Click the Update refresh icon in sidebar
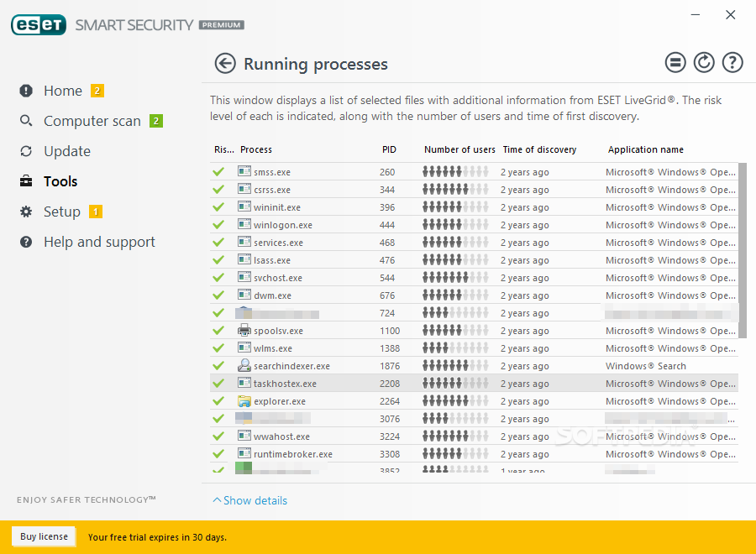 (x=26, y=151)
